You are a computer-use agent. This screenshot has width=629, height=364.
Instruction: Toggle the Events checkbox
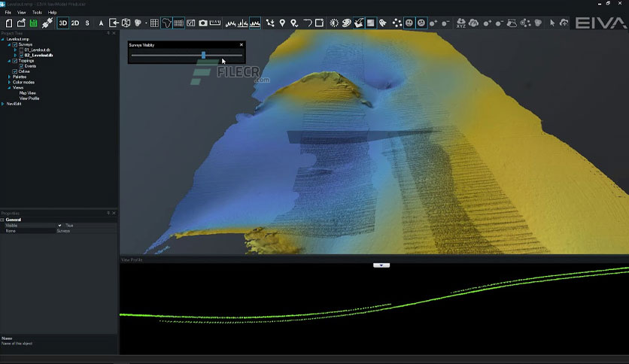pyautogui.click(x=21, y=66)
